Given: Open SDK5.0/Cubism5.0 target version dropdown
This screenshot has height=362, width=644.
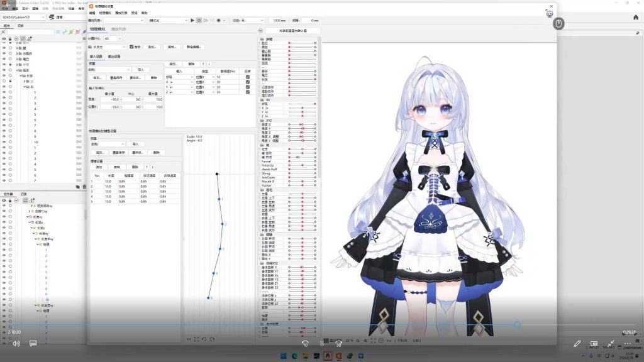Looking at the screenshot, I should [23, 17].
